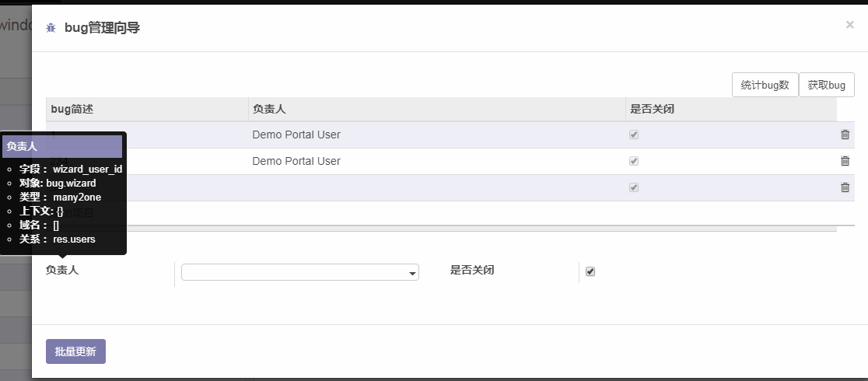Viewport: 868px width, 381px height.
Task: Click the 统计bug数 button
Action: point(765,86)
